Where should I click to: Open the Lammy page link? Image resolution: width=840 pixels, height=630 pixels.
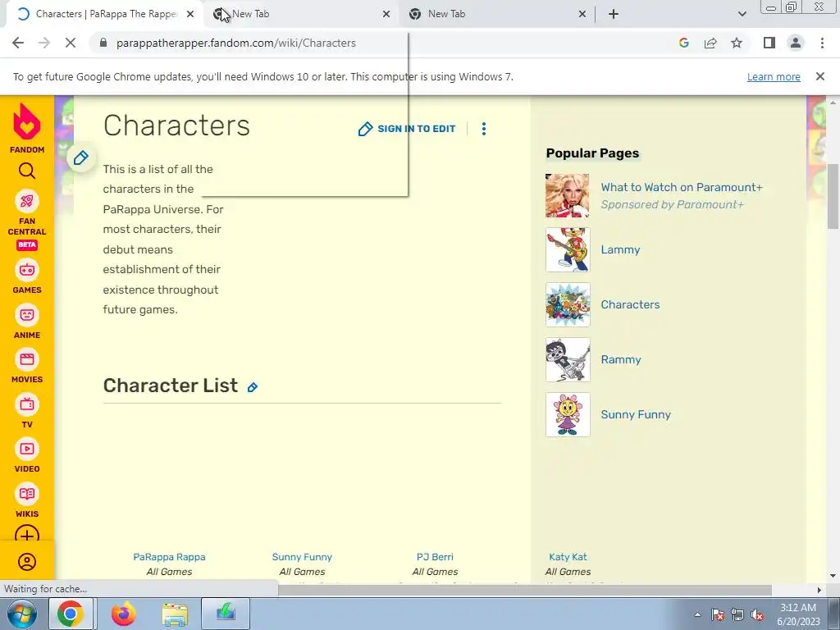click(620, 249)
